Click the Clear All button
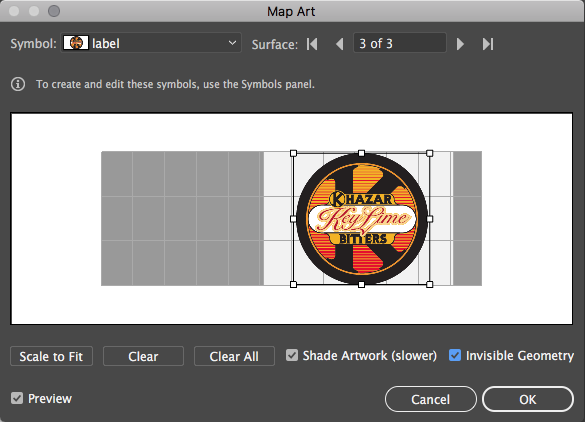This screenshot has width=585, height=422. coord(234,356)
